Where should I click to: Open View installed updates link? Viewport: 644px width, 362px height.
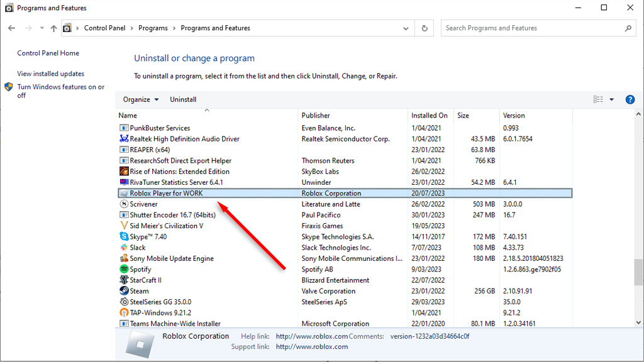50,74
